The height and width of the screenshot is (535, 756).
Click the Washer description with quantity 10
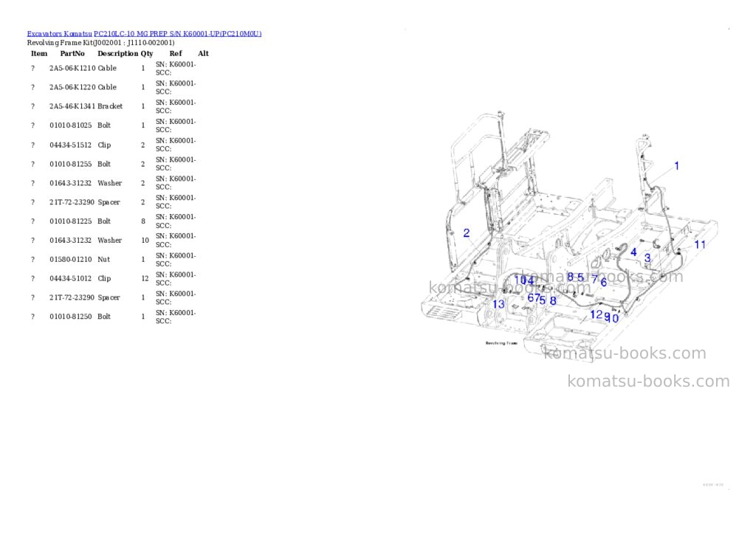[x=109, y=240]
